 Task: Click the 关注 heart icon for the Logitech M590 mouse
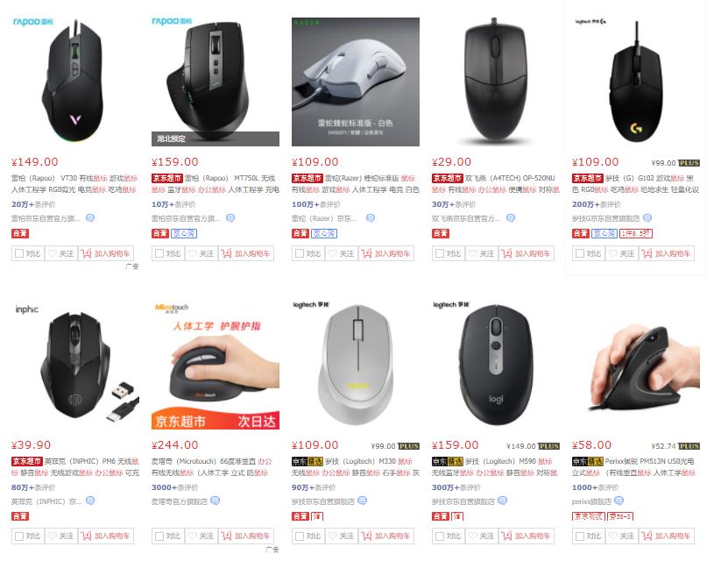(x=473, y=536)
